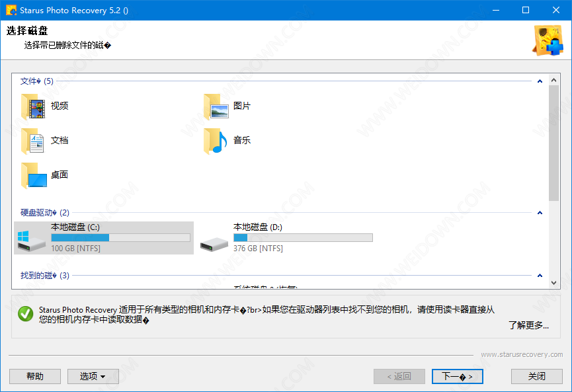Click the list scroll up arrow
The height and width of the screenshot is (392, 572).
[553, 80]
